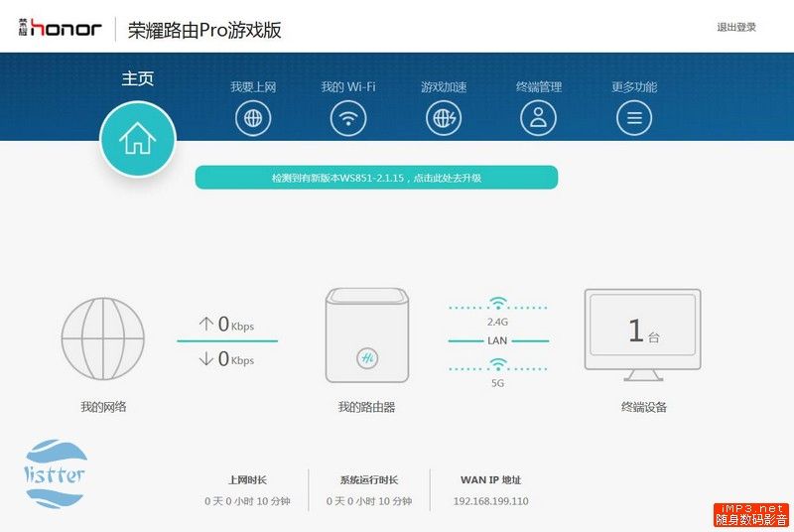Image resolution: width=794 pixels, height=532 pixels.
Task: Click the 终端设备 monitor icon
Action: [643, 335]
